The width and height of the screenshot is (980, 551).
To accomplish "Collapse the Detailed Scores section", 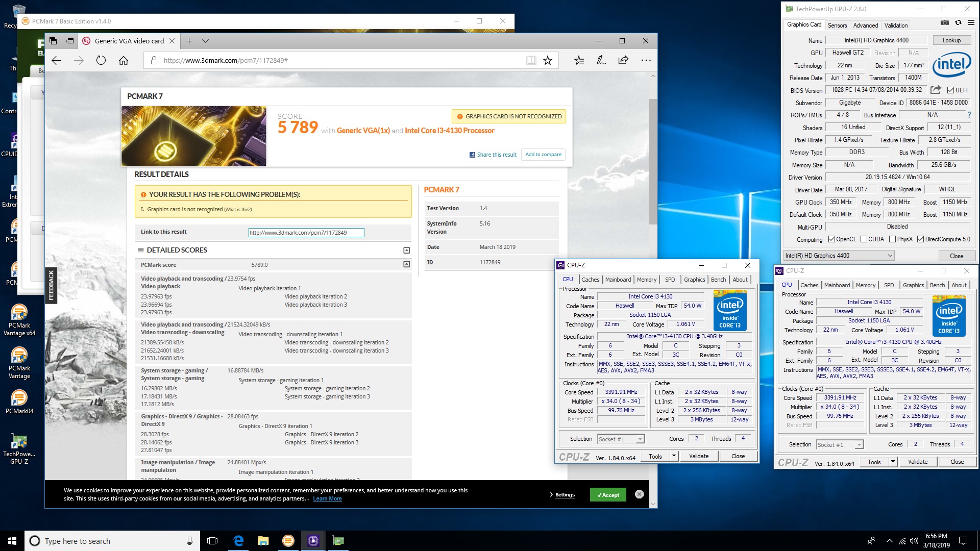I will tap(406, 250).
